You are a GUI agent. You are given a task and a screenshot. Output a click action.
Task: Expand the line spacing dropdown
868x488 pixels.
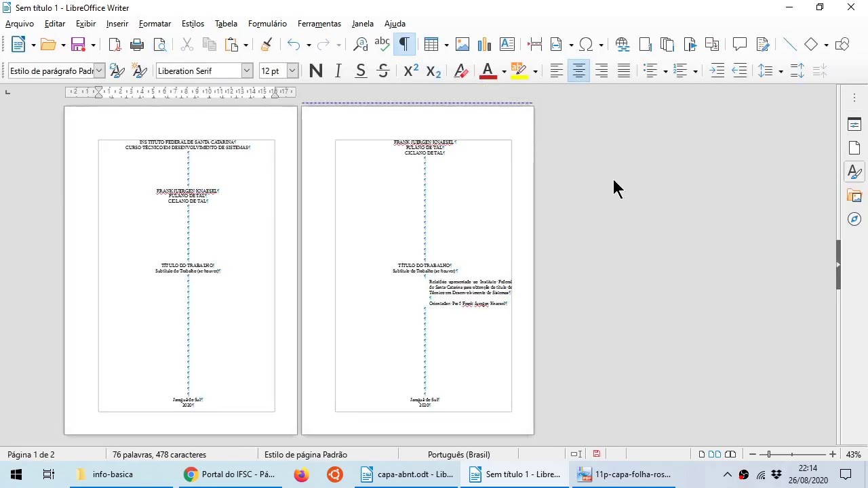tap(781, 71)
